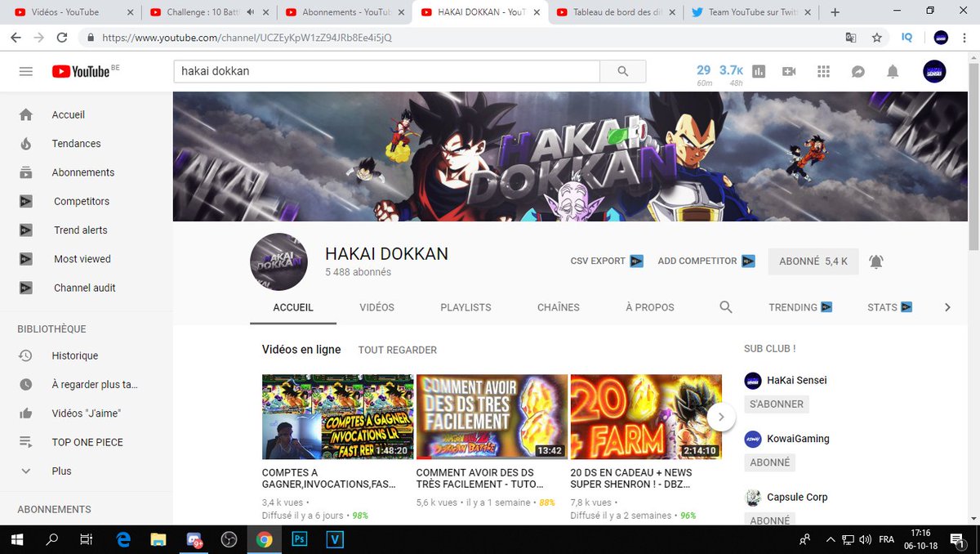This screenshot has height=554, width=980.
Task: Show next videos with carousel arrow
Action: (720, 417)
